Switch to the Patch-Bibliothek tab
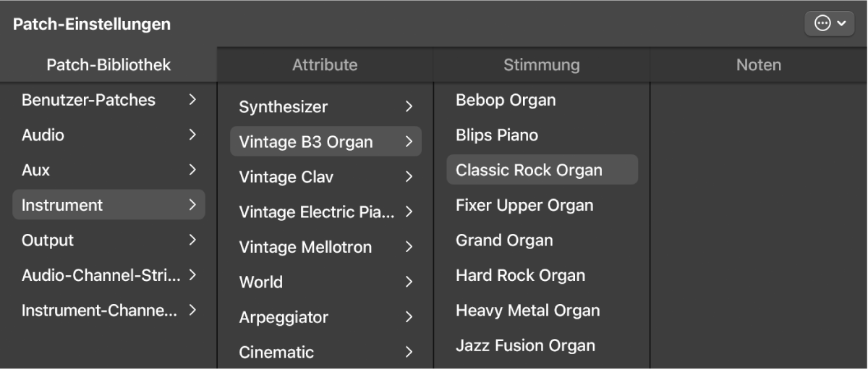The height and width of the screenshot is (370, 868). coord(109,65)
